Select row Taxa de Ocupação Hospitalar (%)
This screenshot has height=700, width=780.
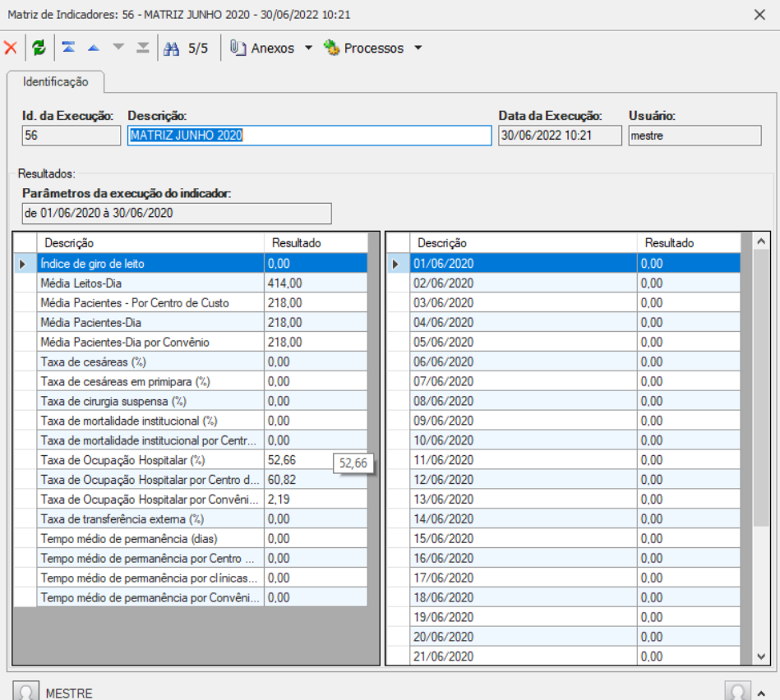pyautogui.click(x=191, y=460)
